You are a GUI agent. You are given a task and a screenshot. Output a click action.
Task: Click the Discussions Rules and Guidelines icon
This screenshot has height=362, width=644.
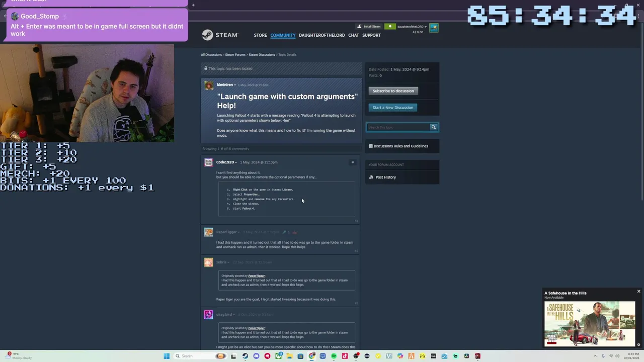371,146
